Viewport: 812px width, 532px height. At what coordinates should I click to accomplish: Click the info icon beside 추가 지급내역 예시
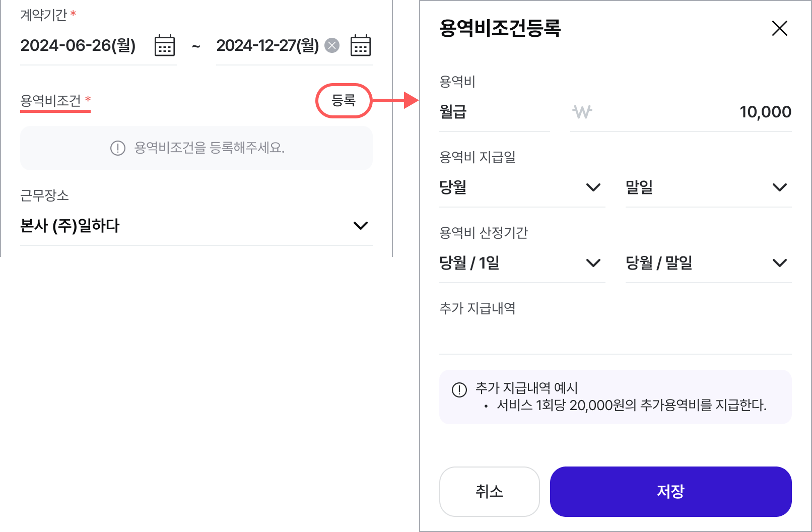coord(459,390)
